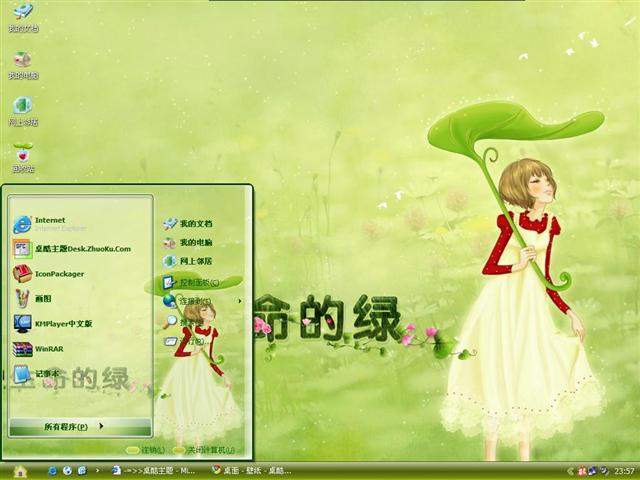
Task: Launch IconPackager from the Start menu
Action: pos(49,274)
